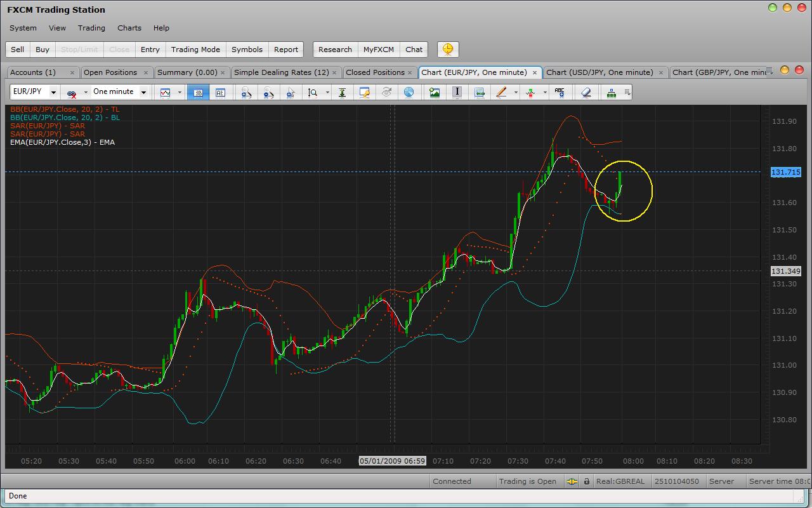
Task: Select the ABC text label tool
Action: pos(560,92)
